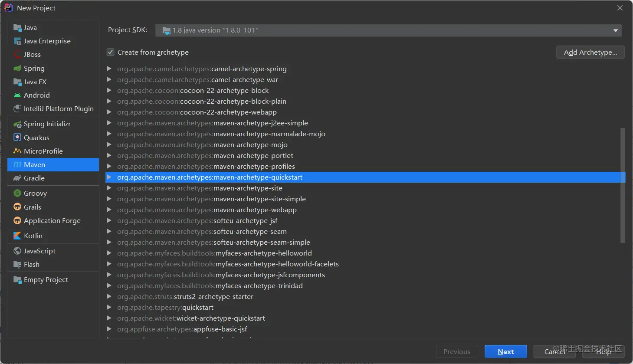Click the JavaScript globe icon

tap(17, 251)
